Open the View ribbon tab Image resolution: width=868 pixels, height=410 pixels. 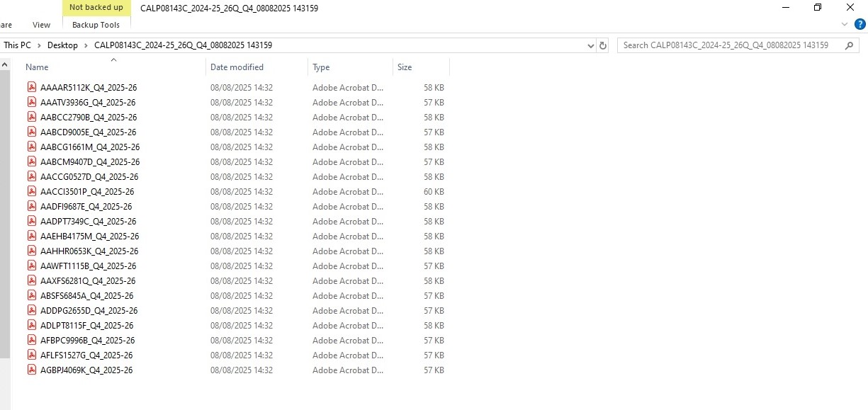[x=42, y=25]
